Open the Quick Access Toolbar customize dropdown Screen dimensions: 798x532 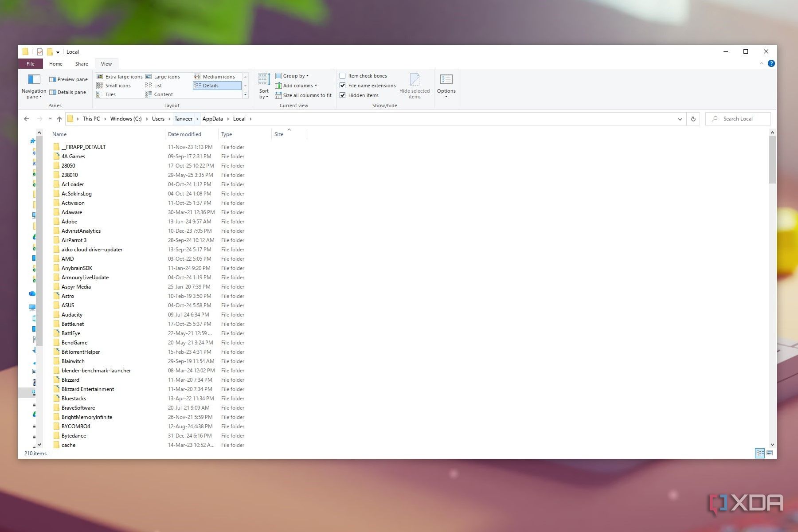(58, 52)
